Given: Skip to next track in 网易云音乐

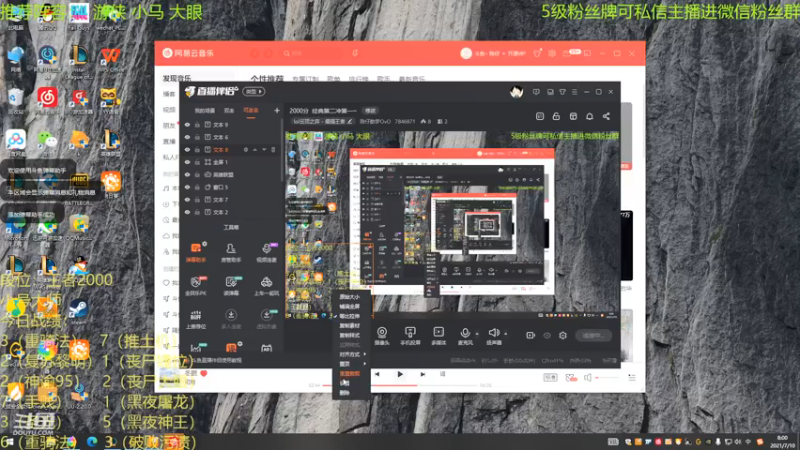Looking at the screenshot, I should [422, 374].
